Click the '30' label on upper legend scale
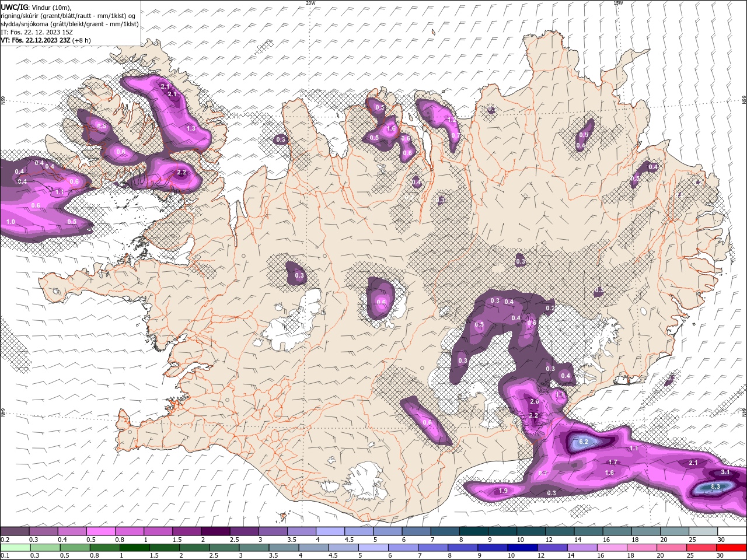The width and height of the screenshot is (747, 560). [721, 540]
